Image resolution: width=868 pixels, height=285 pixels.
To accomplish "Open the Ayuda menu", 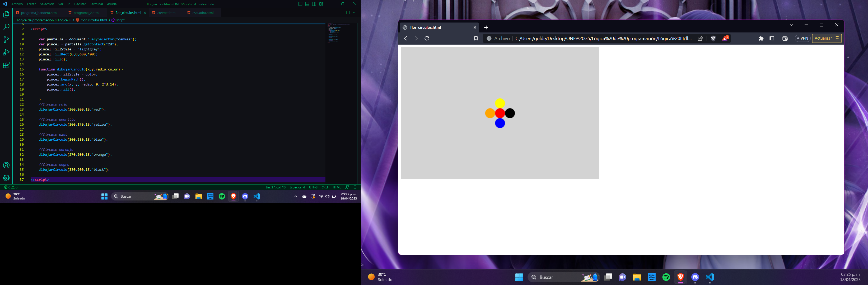I will pos(111,4).
